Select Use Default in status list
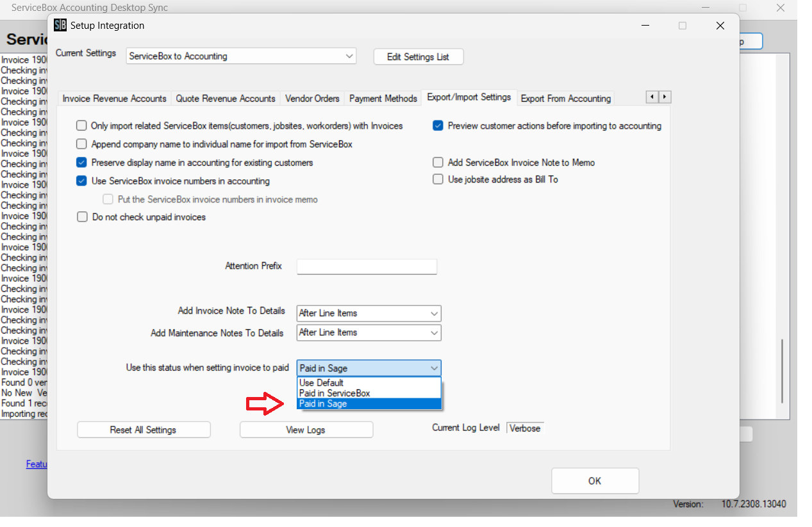This screenshot has width=812, height=527. [369, 383]
